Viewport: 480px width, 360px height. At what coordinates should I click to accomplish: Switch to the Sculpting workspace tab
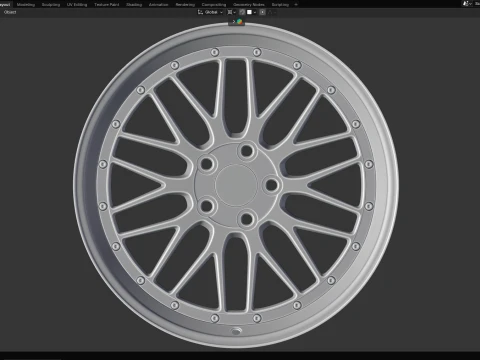[51, 5]
